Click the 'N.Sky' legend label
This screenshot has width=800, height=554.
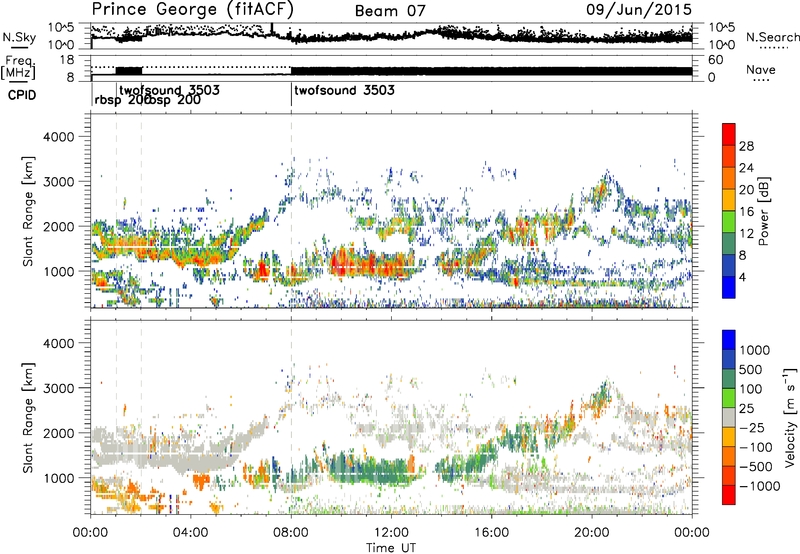click(x=19, y=37)
